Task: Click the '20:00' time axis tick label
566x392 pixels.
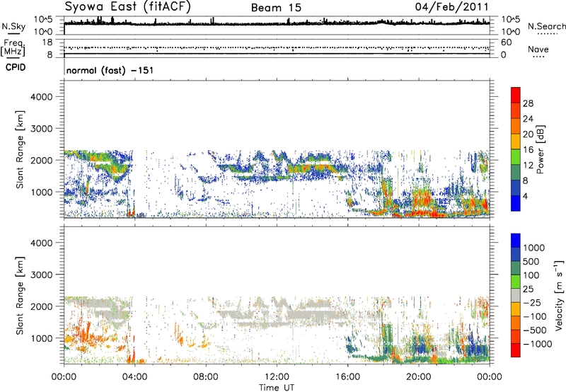Action: pyautogui.click(x=418, y=377)
